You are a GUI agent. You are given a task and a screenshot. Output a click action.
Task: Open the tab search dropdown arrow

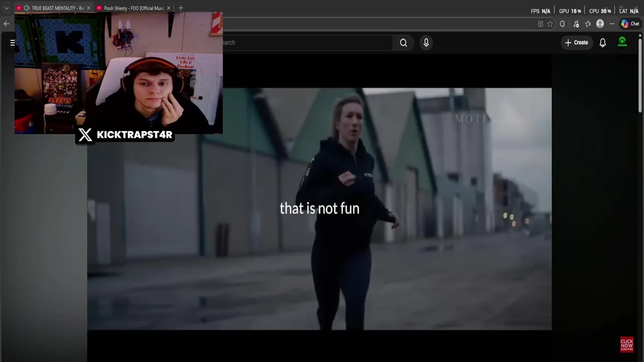(x=7, y=8)
